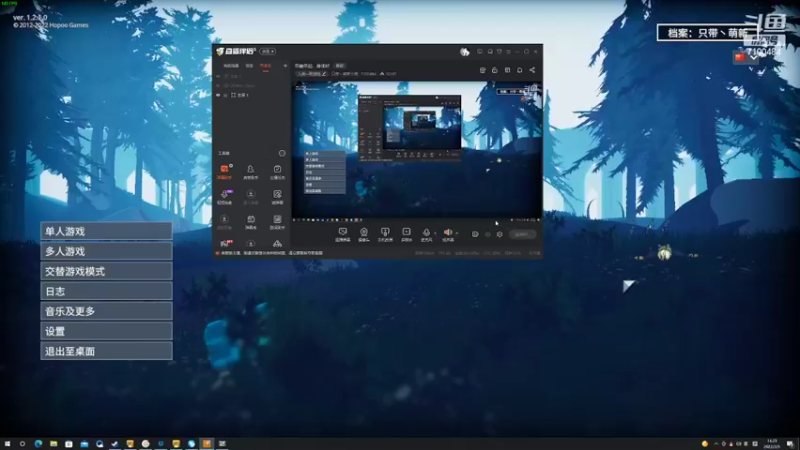Choose 退出至桌面 to quit to desktop

(107, 351)
